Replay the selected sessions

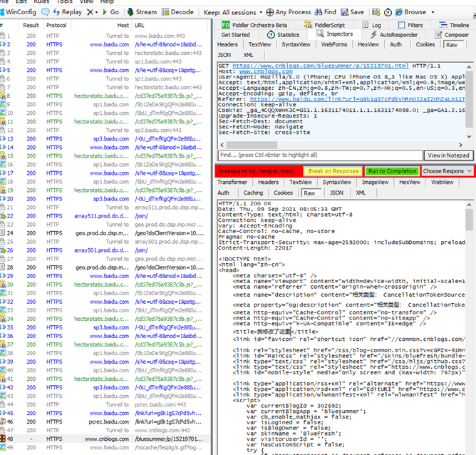pyautogui.click(x=68, y=12)
